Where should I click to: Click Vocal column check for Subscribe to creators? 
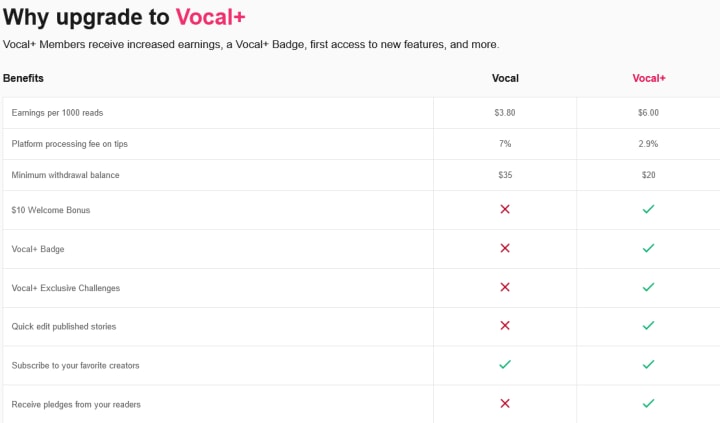(x=505, y=365)
